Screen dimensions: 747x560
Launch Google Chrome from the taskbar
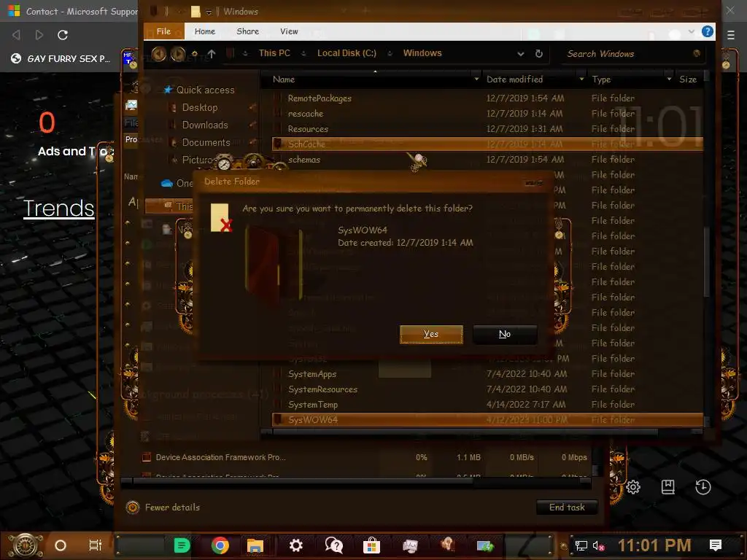(x=220, y=545)
